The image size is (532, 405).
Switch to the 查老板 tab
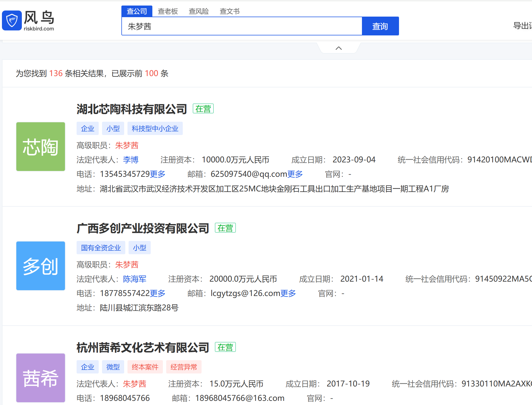point(168,11)
